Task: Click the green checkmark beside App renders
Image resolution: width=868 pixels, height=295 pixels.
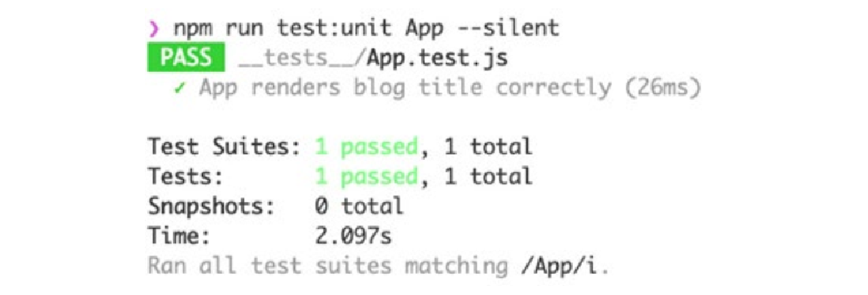Action: [x=178, y=89]
